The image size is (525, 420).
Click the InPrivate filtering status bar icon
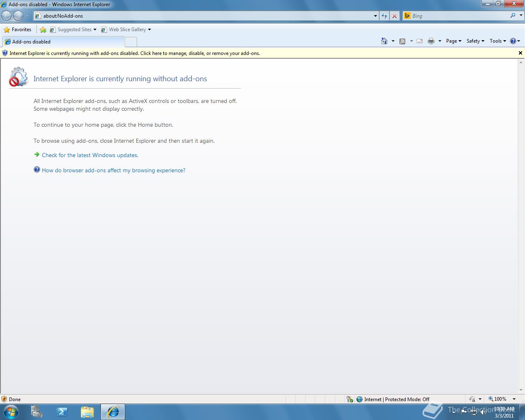coord(472,399)
